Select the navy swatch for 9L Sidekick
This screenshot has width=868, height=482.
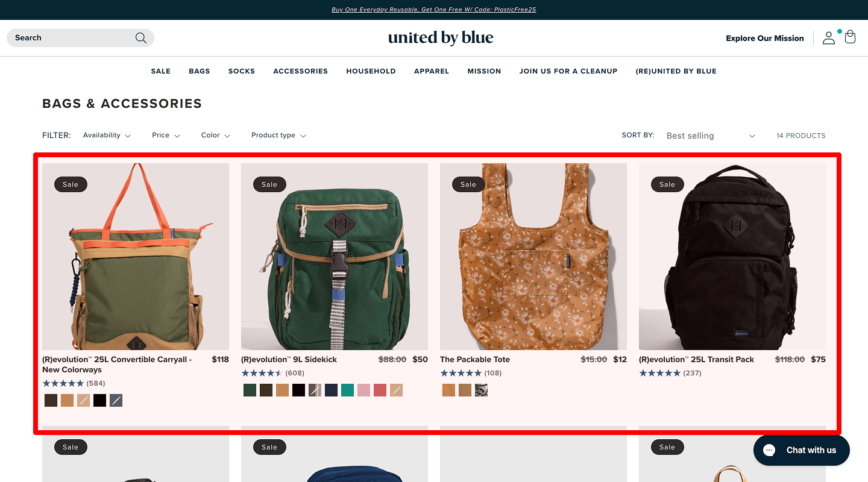tap(331, 390)
